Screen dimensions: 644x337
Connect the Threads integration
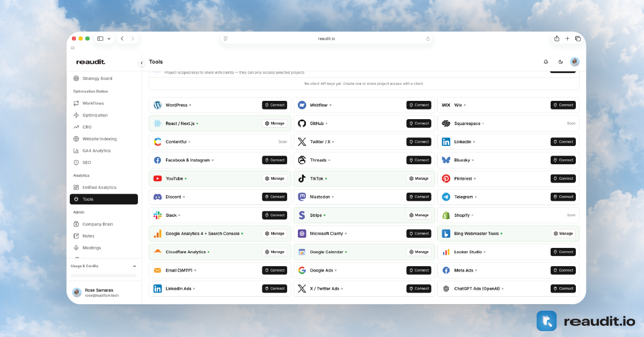[x=419, y=160]
